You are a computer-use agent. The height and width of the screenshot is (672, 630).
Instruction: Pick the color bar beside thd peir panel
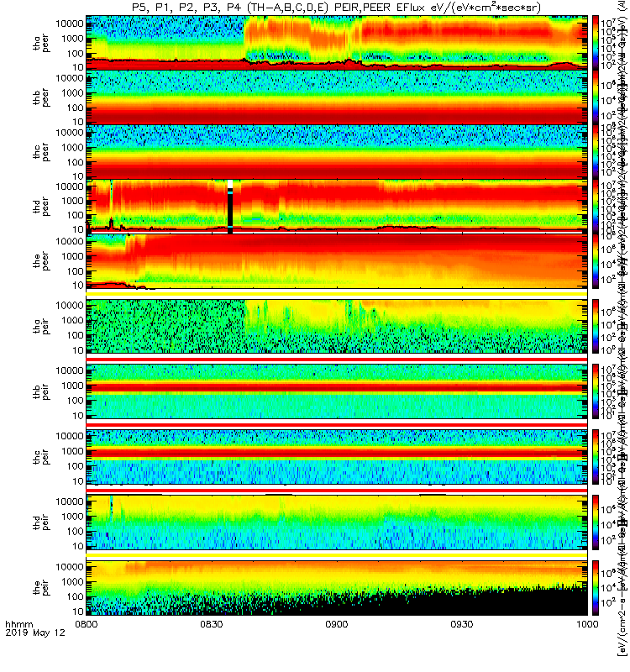tap(596, 522)
